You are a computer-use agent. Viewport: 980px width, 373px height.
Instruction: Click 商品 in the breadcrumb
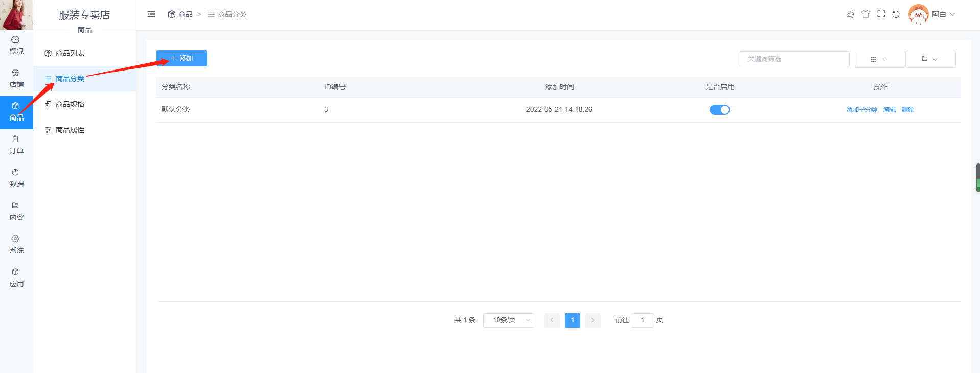180,14
